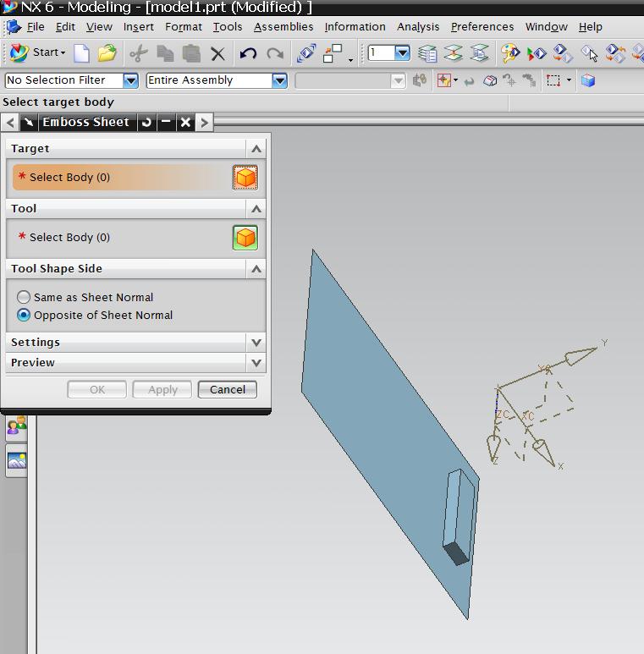The width and height of the screenshot is (644, 654).
Task: Click the Invert Shown and Hidden icon
Action: click(615, 53)
